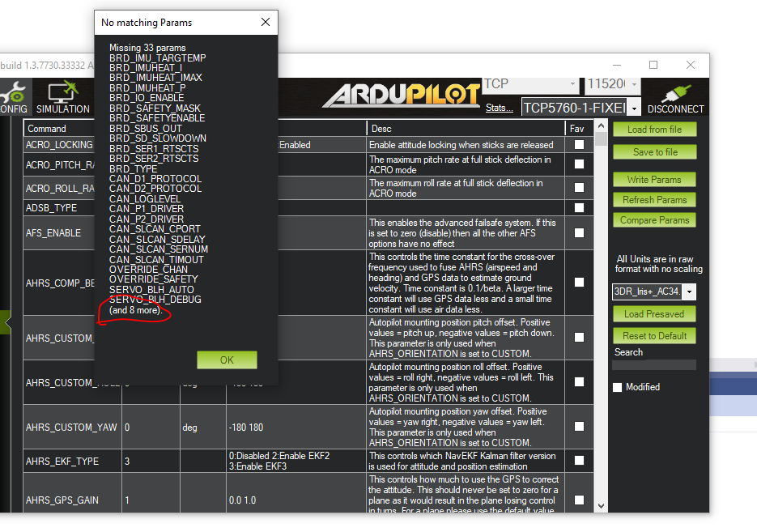Check Fav box for AFS_ENABLE
Viewport: 757px width, 532px height.
580,232
